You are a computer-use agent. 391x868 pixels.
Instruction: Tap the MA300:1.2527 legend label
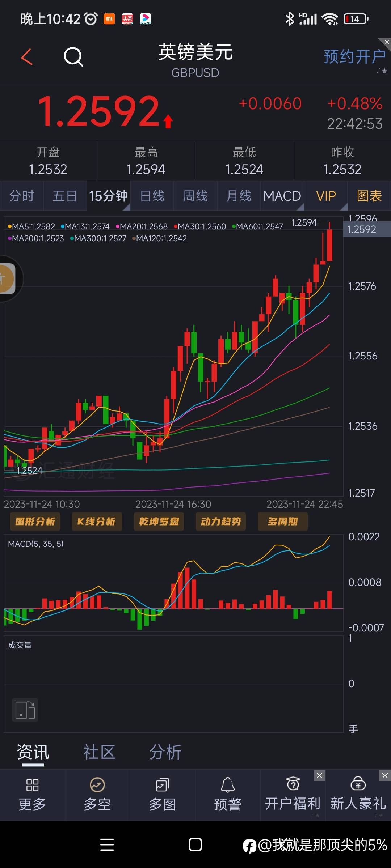click(98, 238)
